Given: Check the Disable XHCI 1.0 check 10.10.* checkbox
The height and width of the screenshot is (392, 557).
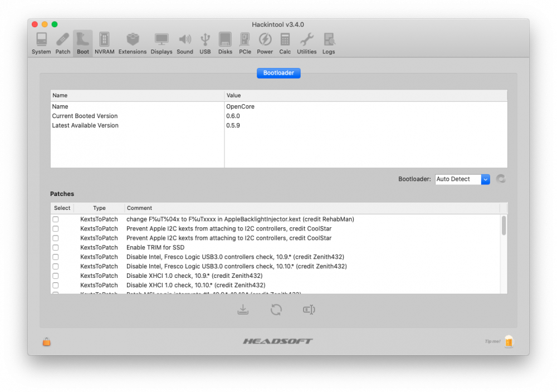Looking at the screenshot, I should [55, 285].
